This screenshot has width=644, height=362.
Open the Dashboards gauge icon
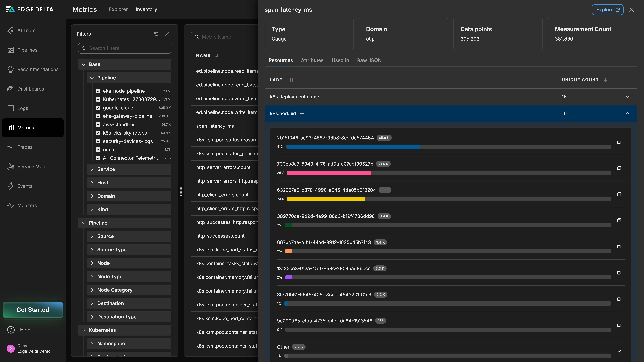click(11, 89)
